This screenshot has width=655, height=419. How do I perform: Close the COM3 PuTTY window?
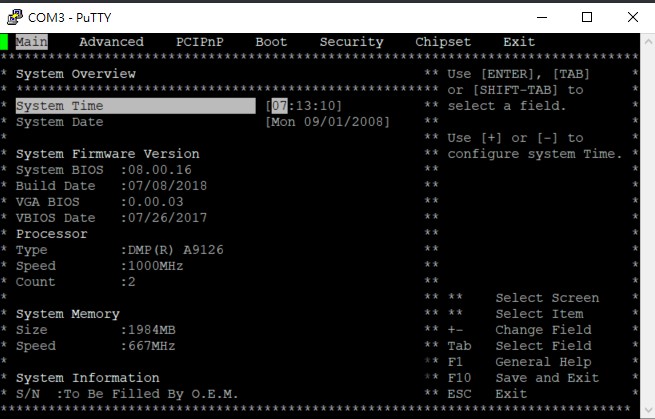[633, 17]
